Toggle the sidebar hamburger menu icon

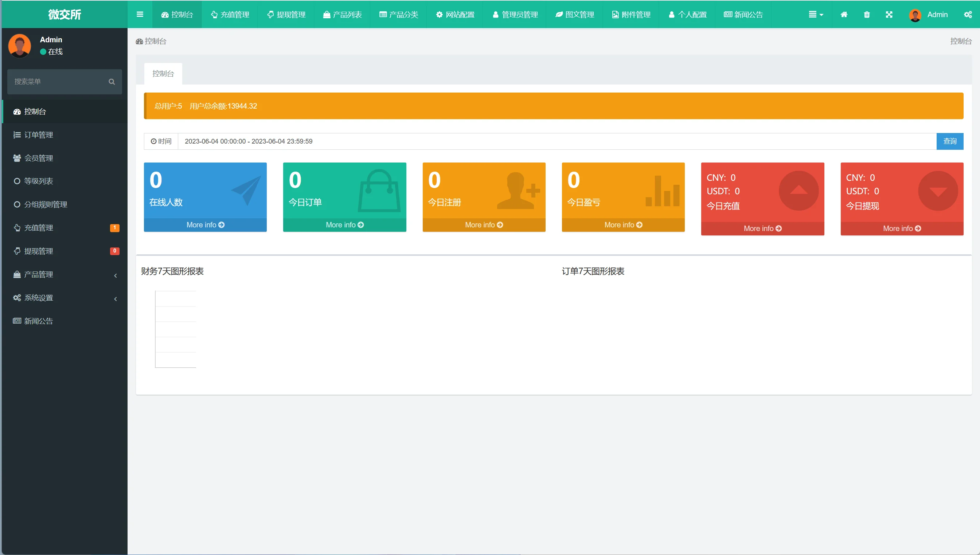coord(140,15)
